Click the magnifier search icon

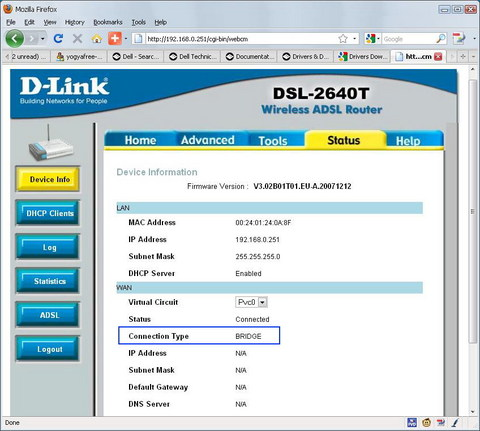(x=441, y=39)
